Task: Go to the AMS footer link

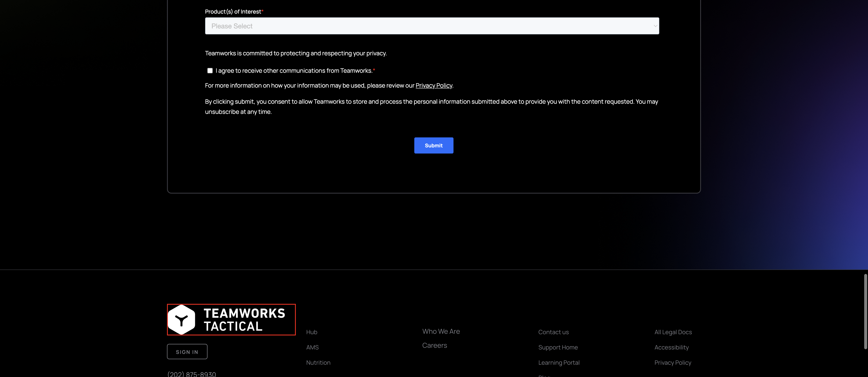Action: click(312, 347)
